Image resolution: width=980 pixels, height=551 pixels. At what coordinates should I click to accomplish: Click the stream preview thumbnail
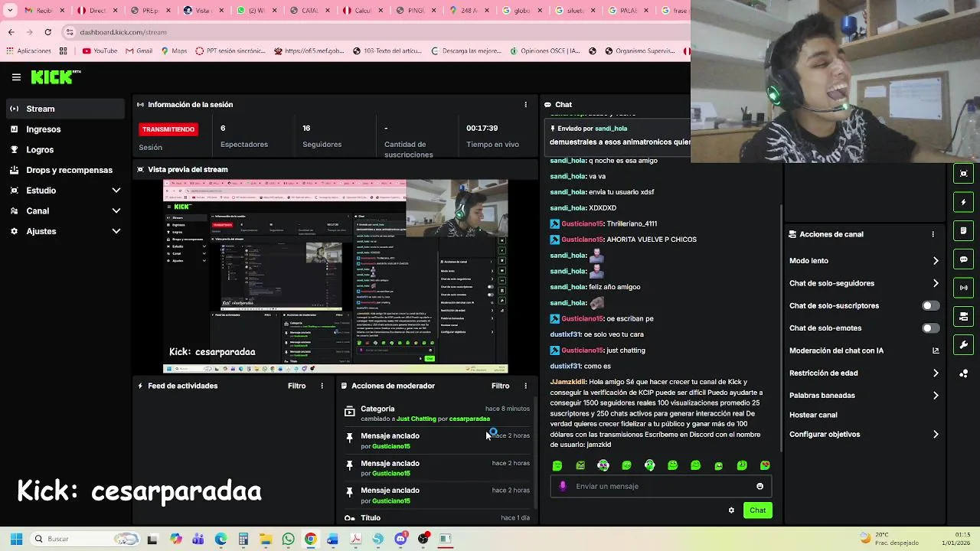point(335,276)
